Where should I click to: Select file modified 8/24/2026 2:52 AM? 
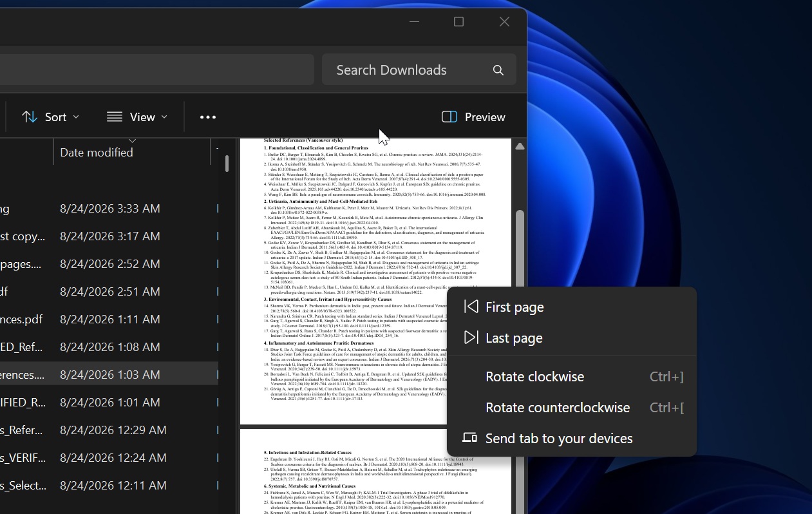pyautogui.click(x=109, y=263)
